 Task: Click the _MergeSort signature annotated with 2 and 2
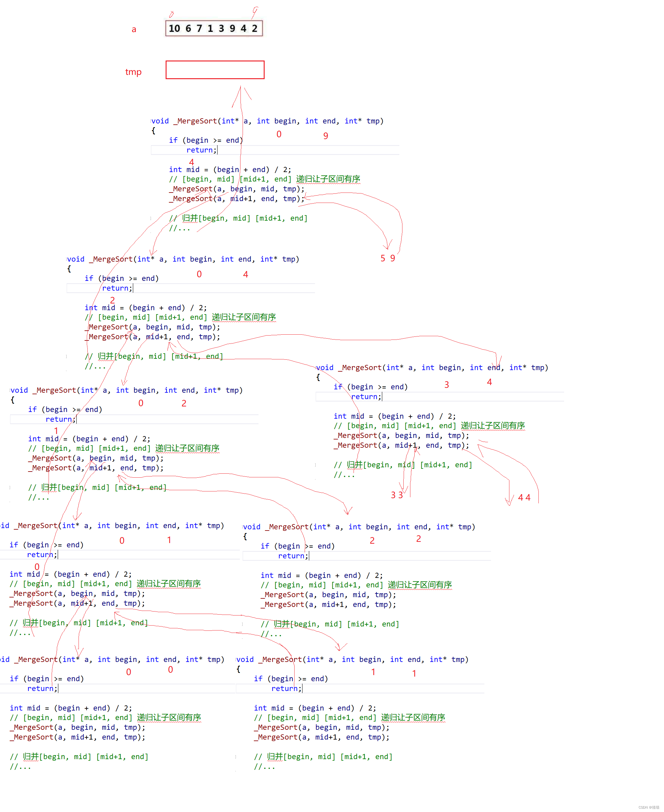[x=359, y=527]
